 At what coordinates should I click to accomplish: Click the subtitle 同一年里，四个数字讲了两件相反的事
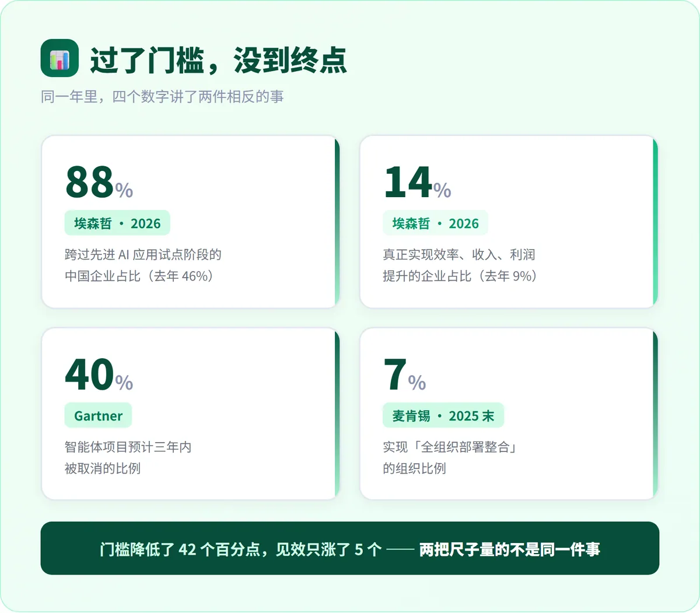(162, 96)
